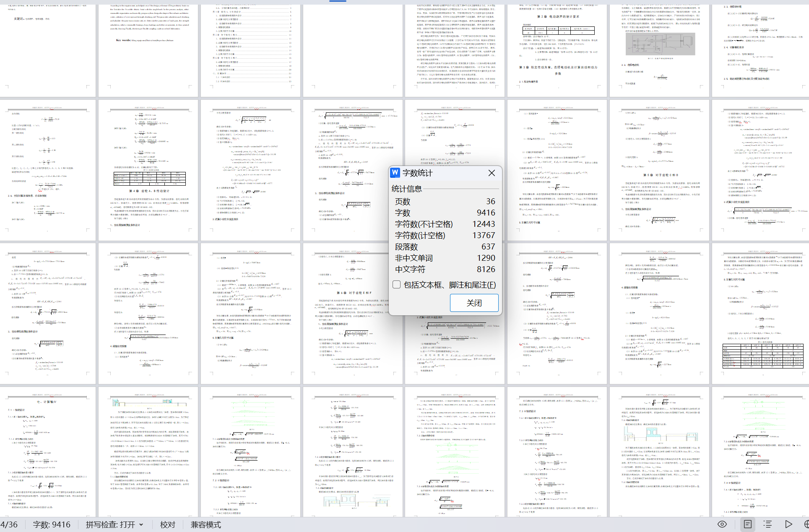Viewport: 809px width, 532px height.
Task: Open page containing Key words abstract
Action: (x=148, y=46)
